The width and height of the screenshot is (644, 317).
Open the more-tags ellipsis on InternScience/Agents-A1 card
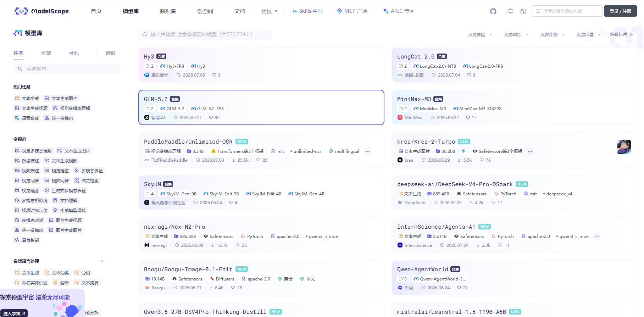(x=597, y=237)
